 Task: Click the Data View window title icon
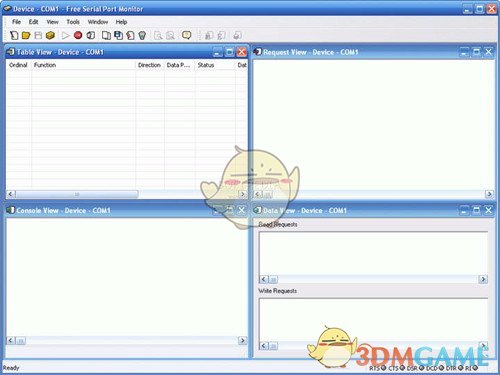(257, 210)
